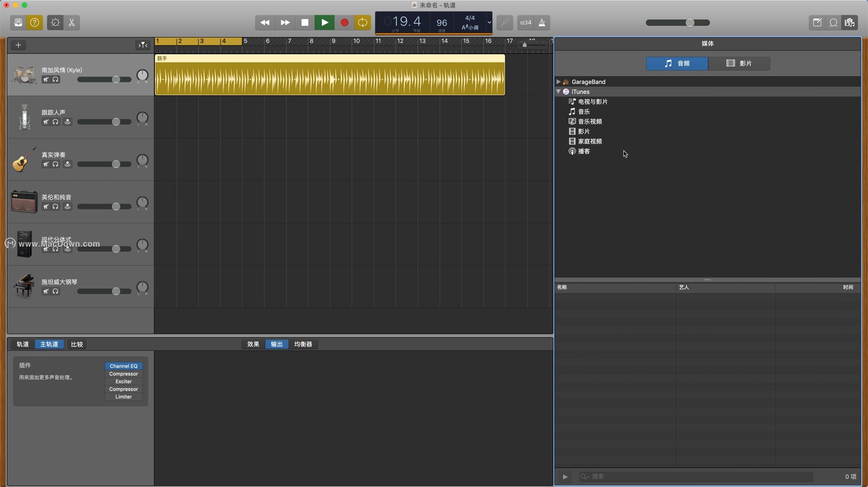Open the key signature dropdown in LCD

(x=489, y=23)
